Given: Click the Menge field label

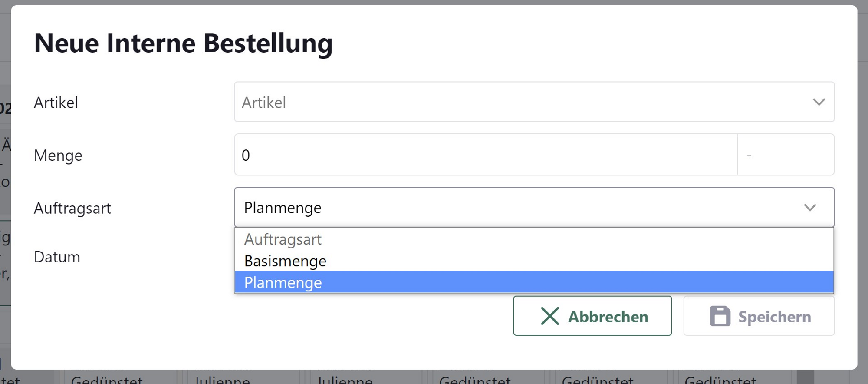Looking at the screenshot, I should pos(58,156).
